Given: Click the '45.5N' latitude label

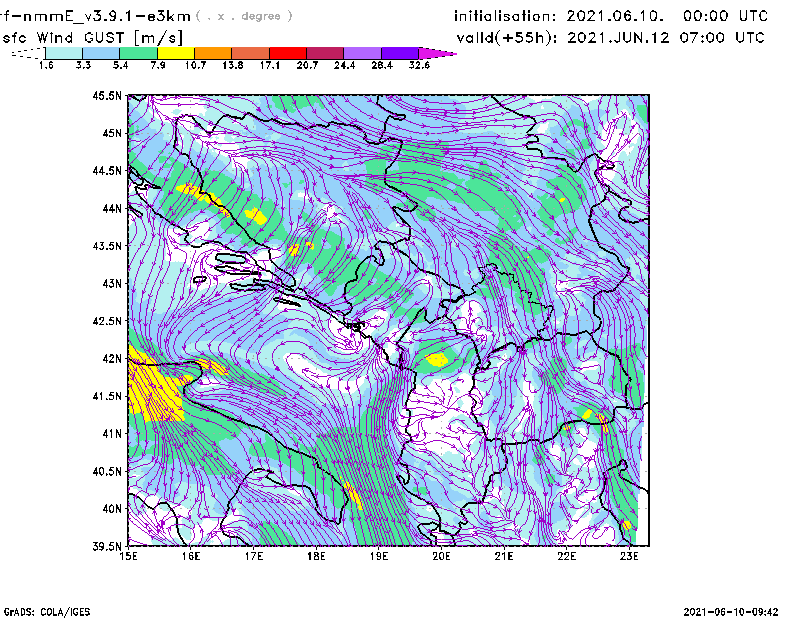Looking at the screenshot, I should click(107, 95).
